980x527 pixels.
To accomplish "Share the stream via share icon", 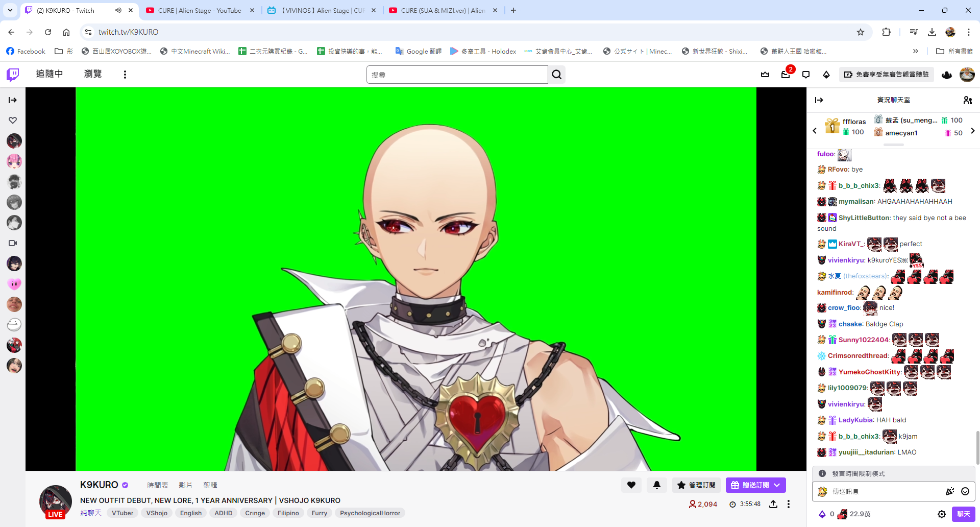I will pos(773,504).
